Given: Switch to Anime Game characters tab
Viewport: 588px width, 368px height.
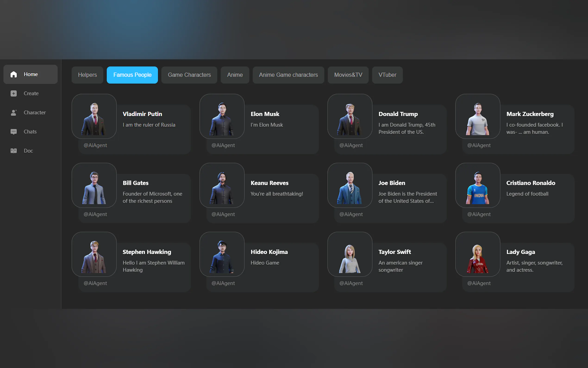Looking at the screenshot, I should 288,75.
